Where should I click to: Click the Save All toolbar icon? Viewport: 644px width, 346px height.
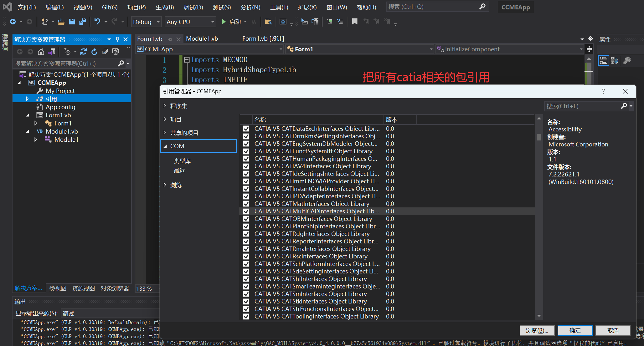pos(83,22)
